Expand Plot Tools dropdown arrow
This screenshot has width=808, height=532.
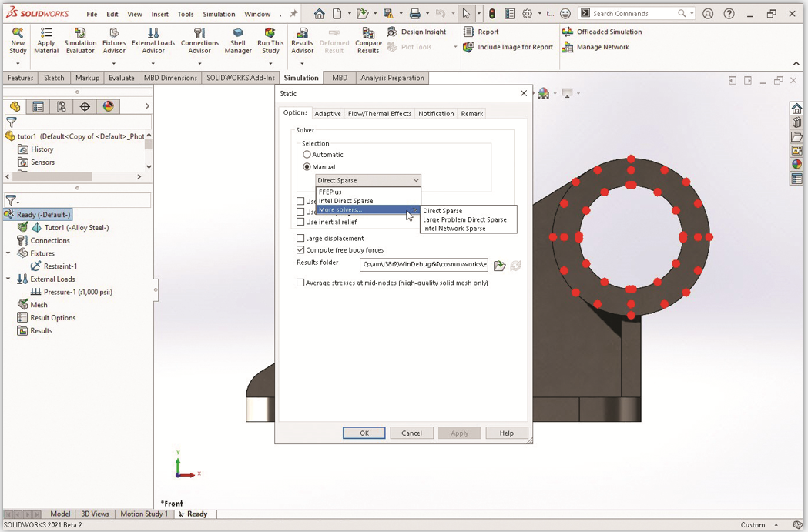(455, 48)
